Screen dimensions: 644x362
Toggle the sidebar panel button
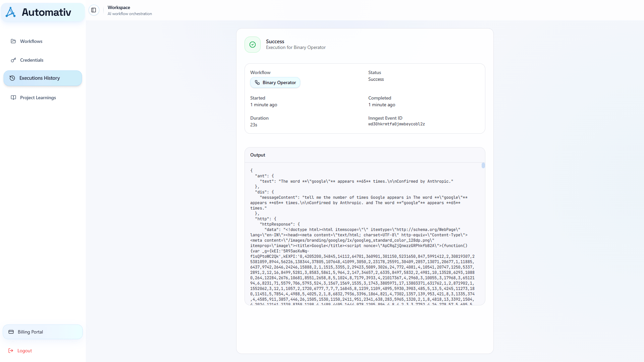pyautogui.click(x=94, y=10)
